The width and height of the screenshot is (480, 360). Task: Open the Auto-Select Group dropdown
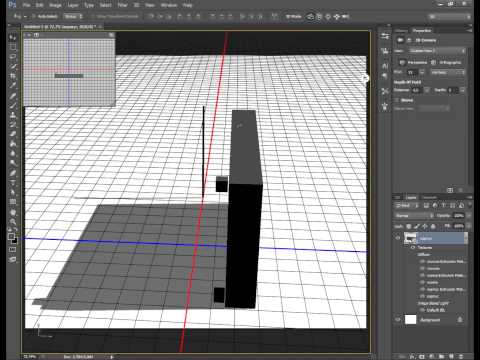[73, 16]
